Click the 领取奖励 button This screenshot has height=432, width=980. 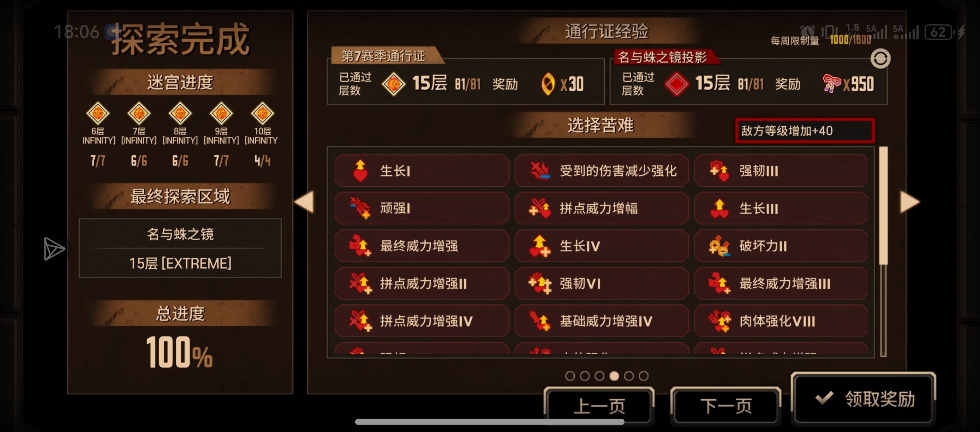[x=863, y=398]
